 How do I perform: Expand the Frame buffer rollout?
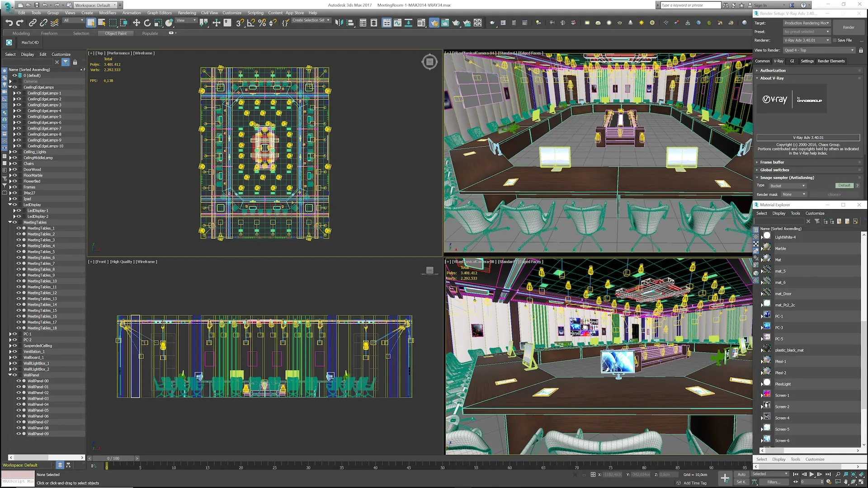click(x=772, y=162)
